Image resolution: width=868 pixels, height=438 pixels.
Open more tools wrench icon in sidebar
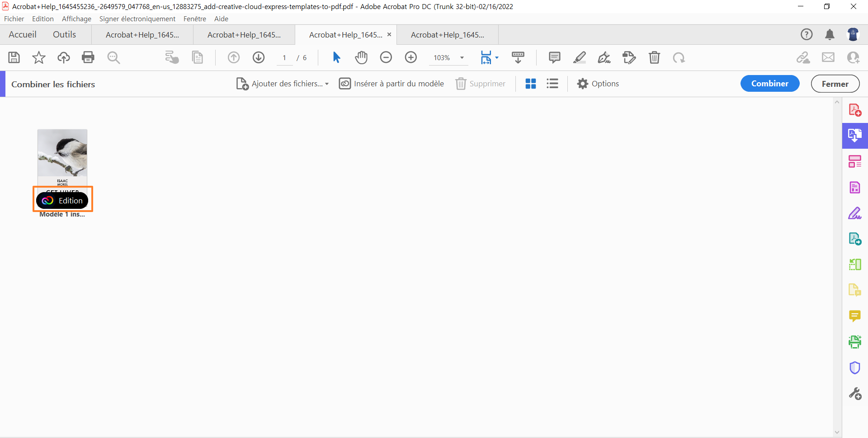pos(855,393)
